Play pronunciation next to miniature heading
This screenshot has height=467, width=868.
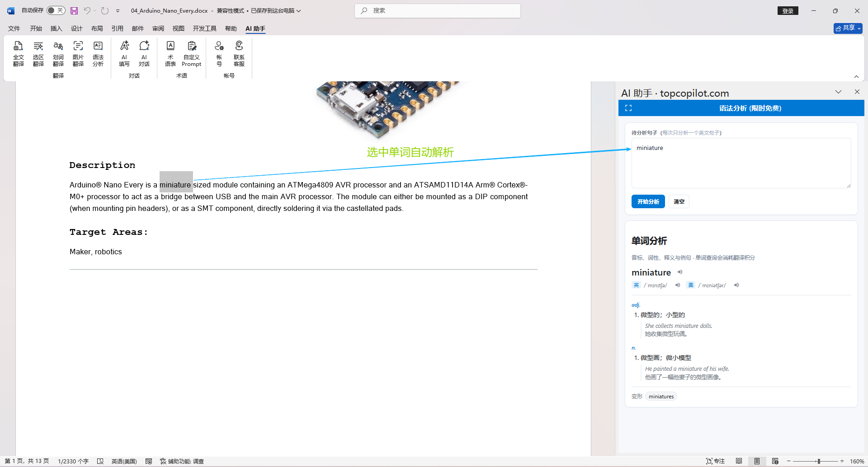tap(680, 272)
